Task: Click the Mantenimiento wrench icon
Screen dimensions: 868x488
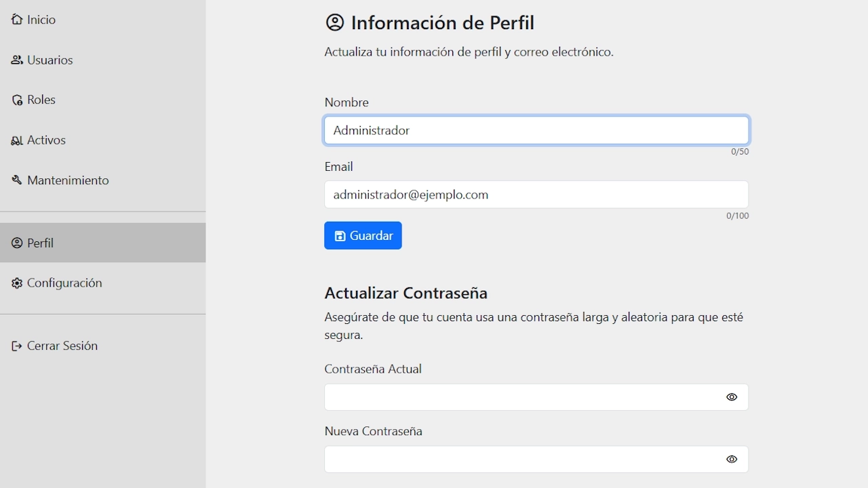Action: (16, 180)
